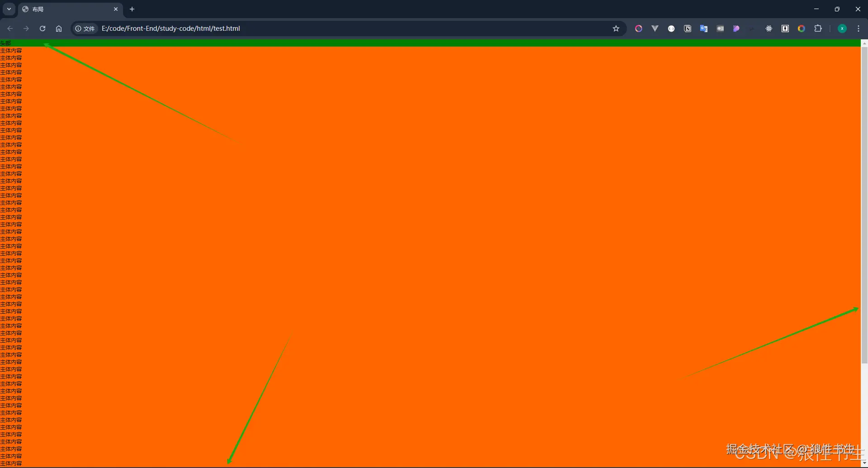
Task: Open a new browser tab
Action: [132, 9]
